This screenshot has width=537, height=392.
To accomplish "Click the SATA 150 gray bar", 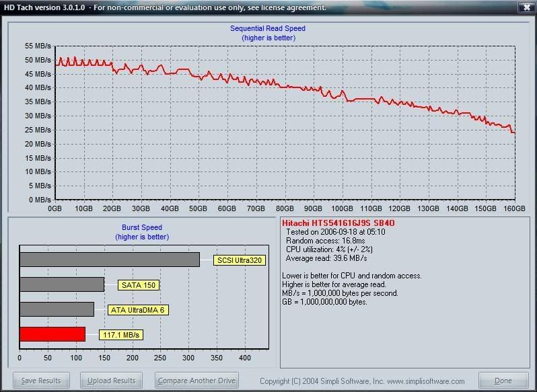I will click(x=62, y=284).
